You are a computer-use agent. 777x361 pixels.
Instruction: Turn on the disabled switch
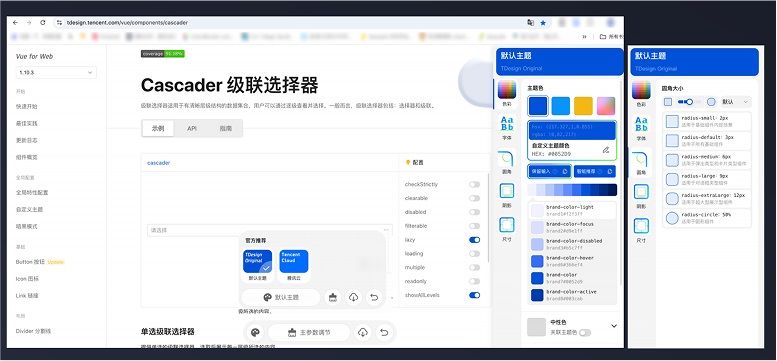coord(475,212)
